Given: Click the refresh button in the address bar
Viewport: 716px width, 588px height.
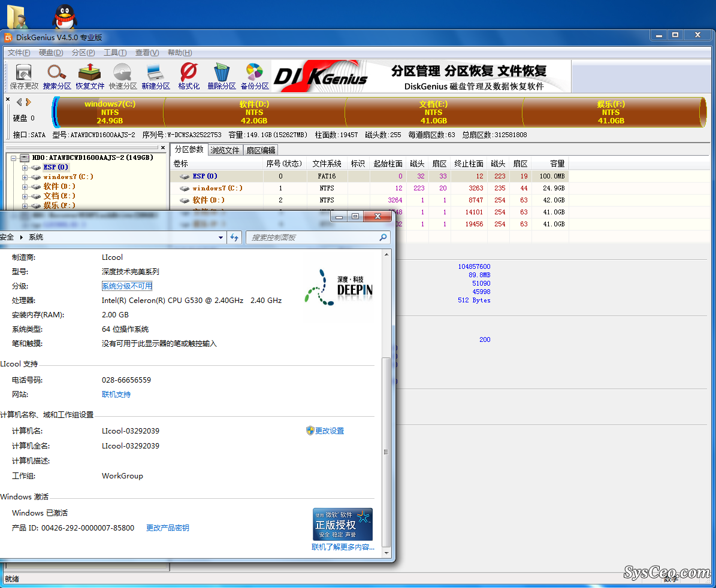Looking at the screenshot, I should (234, 237).
